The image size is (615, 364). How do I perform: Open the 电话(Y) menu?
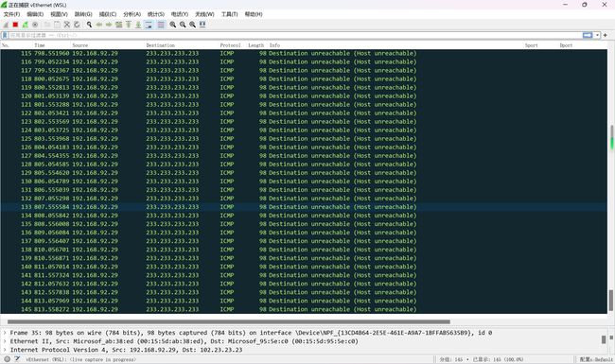[179, 14]
